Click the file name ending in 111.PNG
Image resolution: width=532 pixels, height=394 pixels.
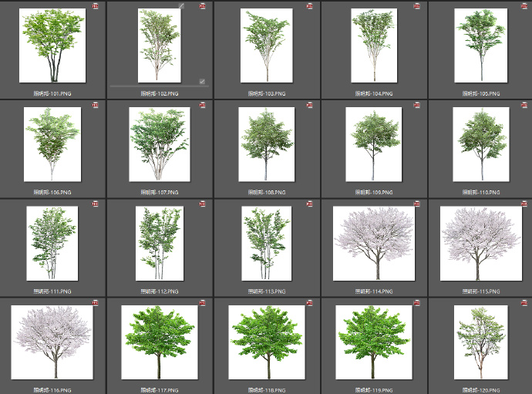click(52, 291)
